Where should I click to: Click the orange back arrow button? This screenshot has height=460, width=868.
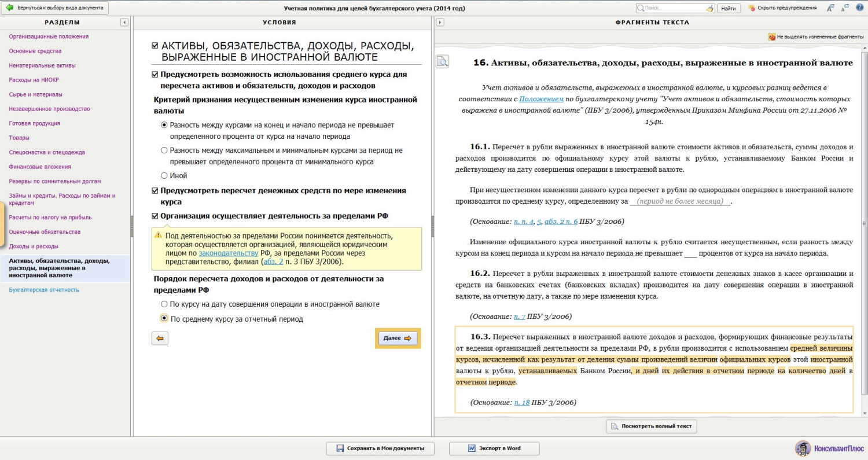tap(160, 338)
